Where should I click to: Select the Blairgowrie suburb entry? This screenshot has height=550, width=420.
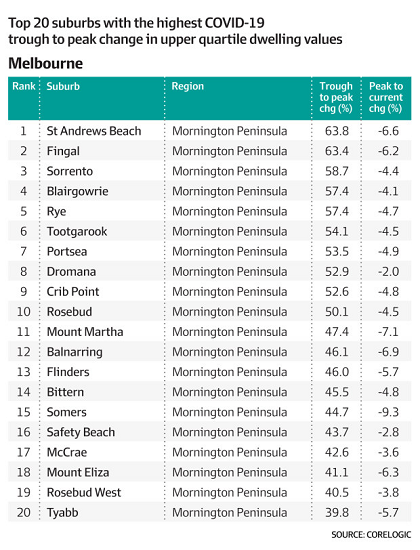click(x=78, y=192)
